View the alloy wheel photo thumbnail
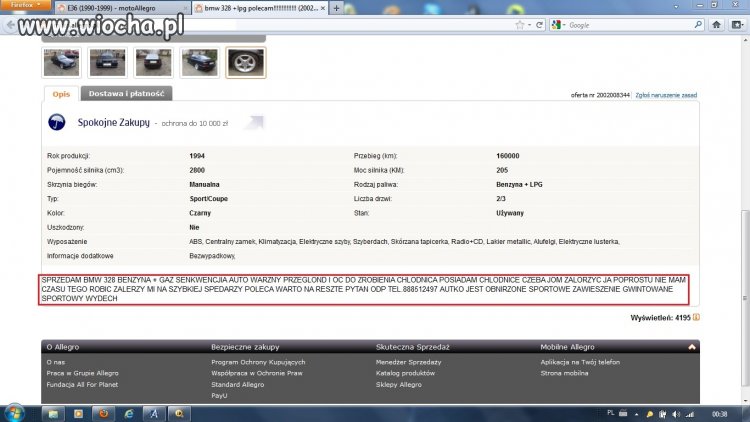The image size is (750, 422). tap(245, 63)
